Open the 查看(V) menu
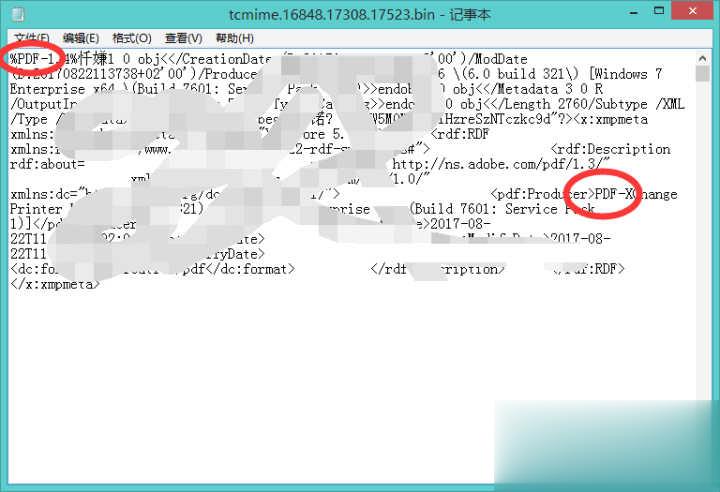Image resolution: width=720 pixels, height=492 pixels. 184,38
